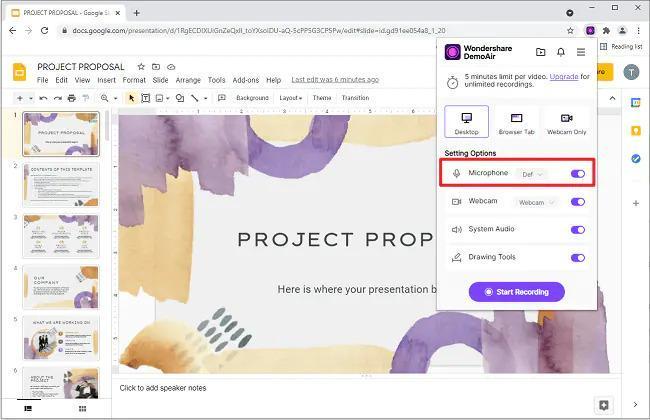Open the DemoAir hamburger menu

(x=581, y=52)
